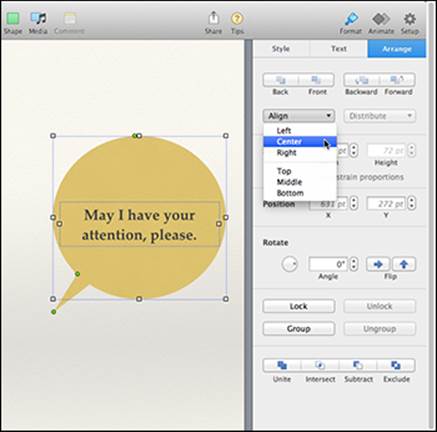Flip object vertically
This screenshot has height=432, width=437.
tap(404, 264)
